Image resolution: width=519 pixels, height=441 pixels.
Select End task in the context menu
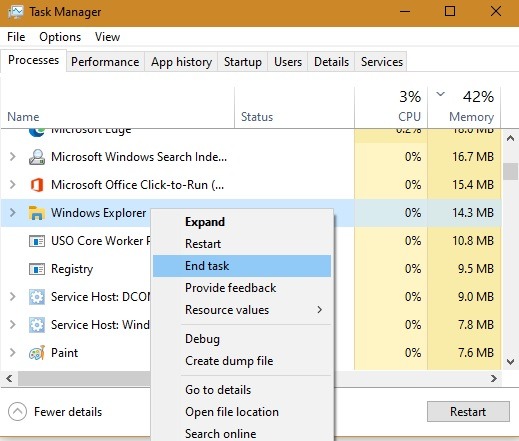click(x=242, y=266)
